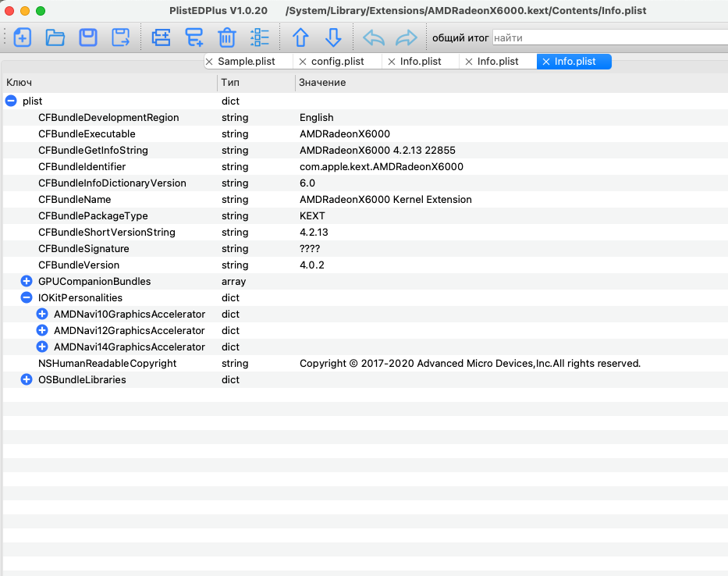The height and width of the screenshot is (576, 728).
Task: Add a new sibling item icon
Action: click(x=161, y=37)
